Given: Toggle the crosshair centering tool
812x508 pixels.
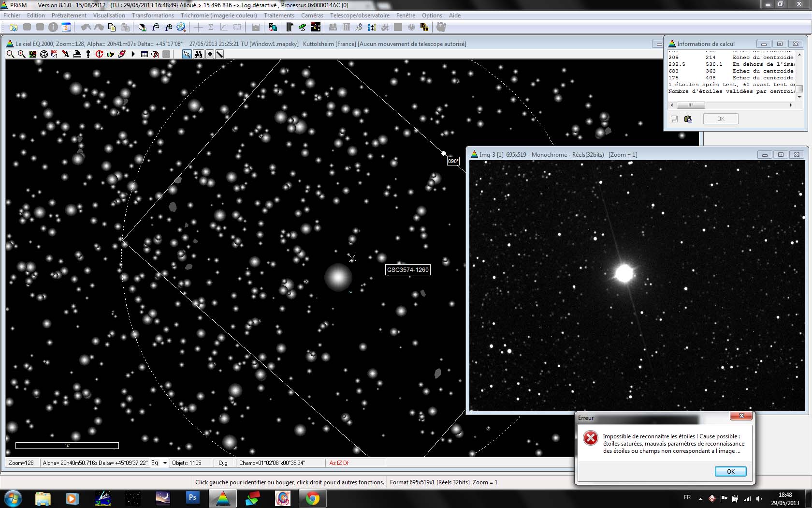Looking at the screenshot, I should tap(209, 54).
